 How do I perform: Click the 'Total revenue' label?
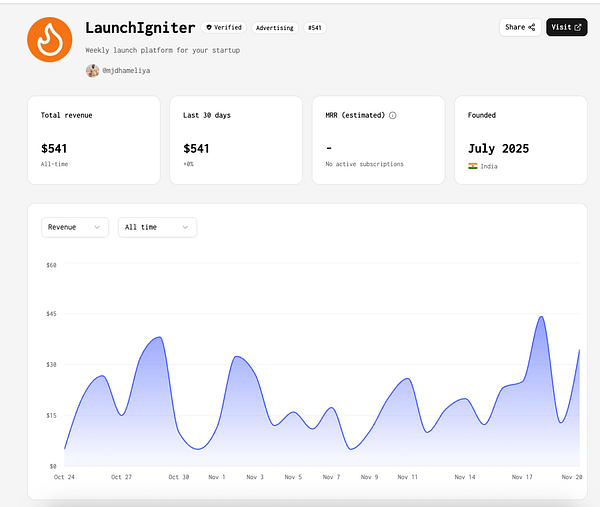(67, 115)
